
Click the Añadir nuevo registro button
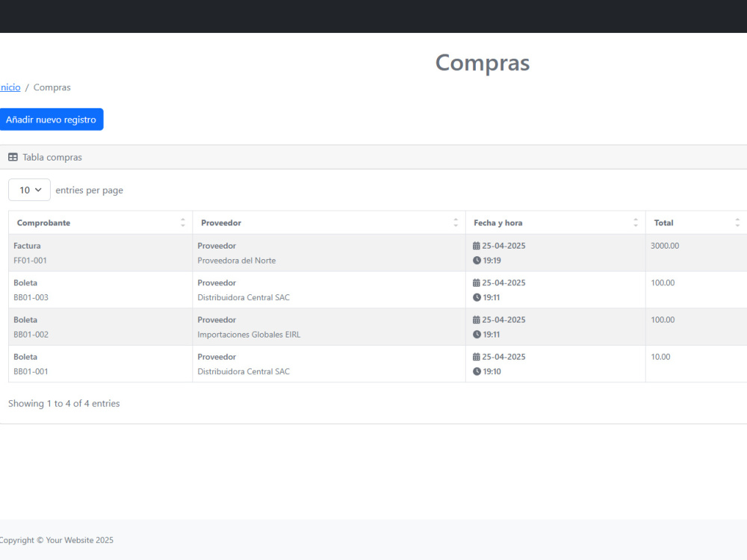tap(51, 119)
